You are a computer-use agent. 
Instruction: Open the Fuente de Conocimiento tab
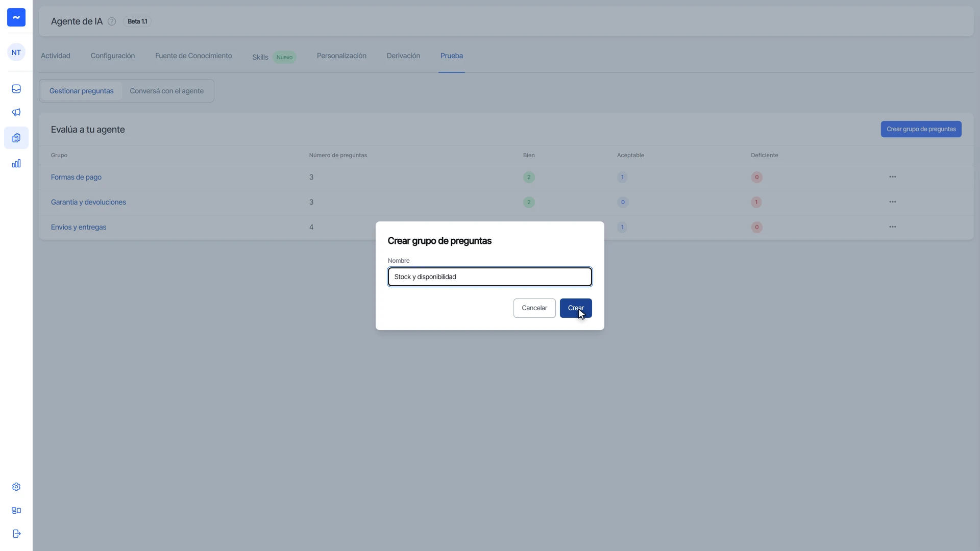tap(193, 56)
